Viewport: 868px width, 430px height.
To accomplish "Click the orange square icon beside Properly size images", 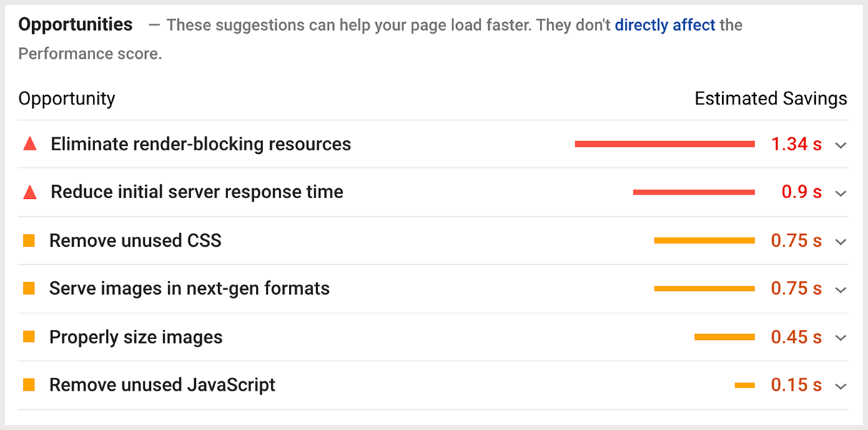I will (x=29, y=336).
